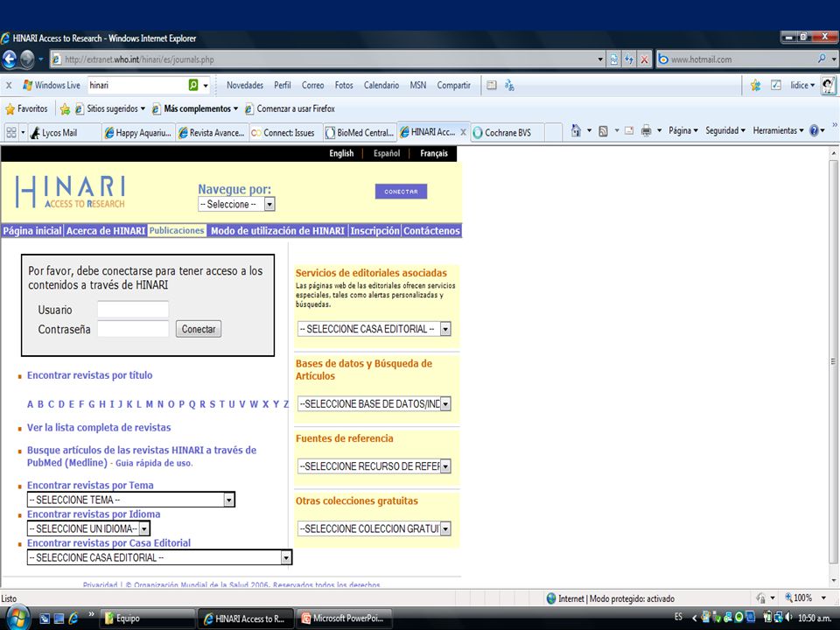Screen dimensions: 840x630
Task: Click the browser Forward arrow button
Action: click(27, 59)
